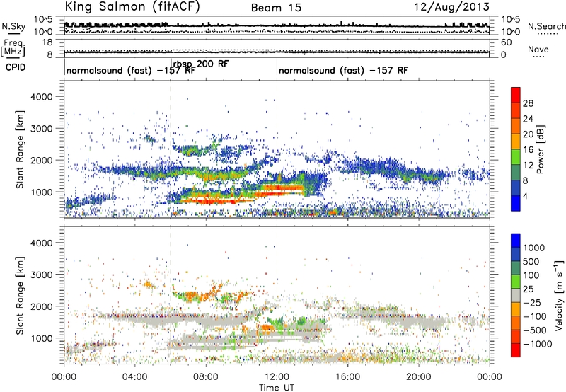This screenshot has height=392, width=566.
Task: Click the '3000' tick on the Velocity panel
Action: pos(41,275)
